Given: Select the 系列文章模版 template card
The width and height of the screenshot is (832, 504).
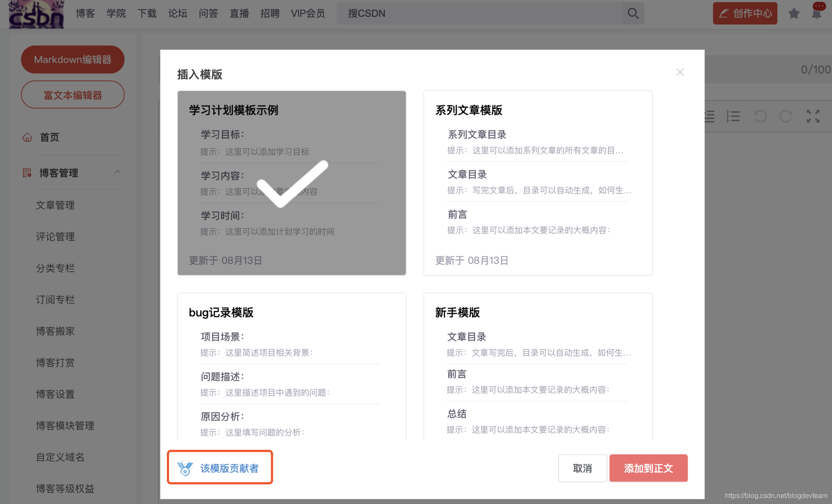Looking at the screenshot, I should click(x=538, y=183).
